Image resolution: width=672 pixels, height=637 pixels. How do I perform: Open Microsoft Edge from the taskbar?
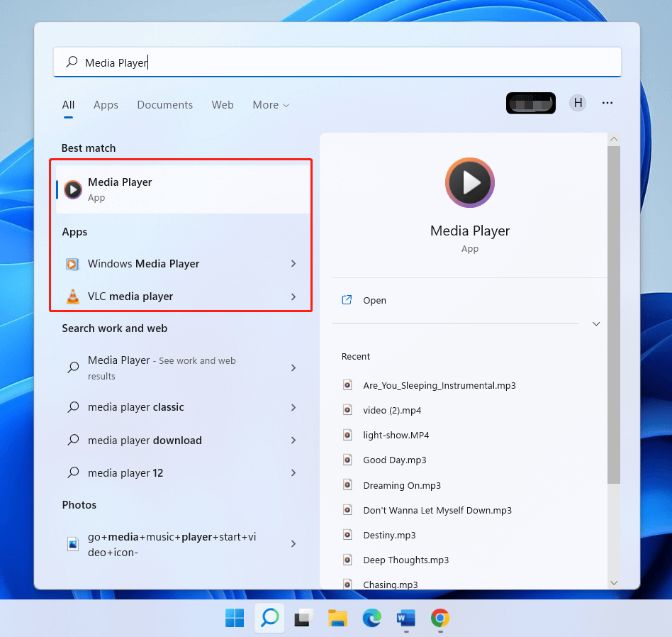[x=371, y=618]
